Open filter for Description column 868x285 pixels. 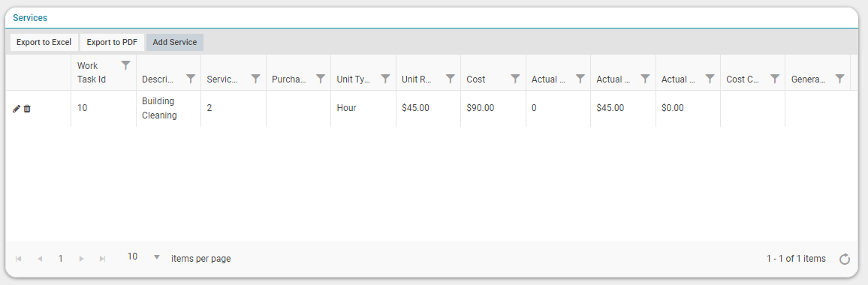(x=191, y=79)
